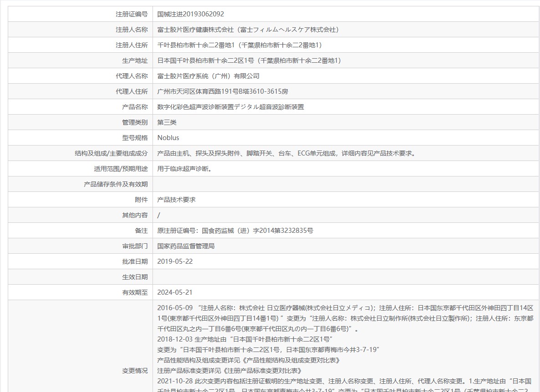Screen dimensions: 540x392
Task: Click the label 备注
Action: (x=141, y=231)
